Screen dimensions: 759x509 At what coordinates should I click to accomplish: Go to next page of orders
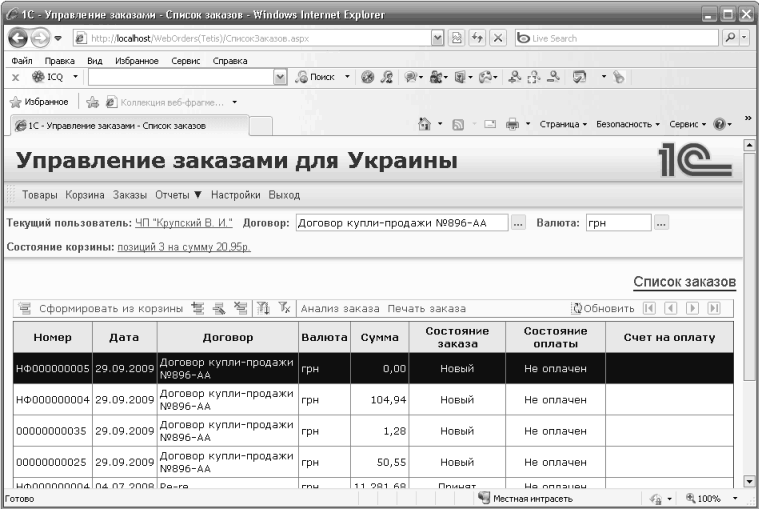(692, 308)
